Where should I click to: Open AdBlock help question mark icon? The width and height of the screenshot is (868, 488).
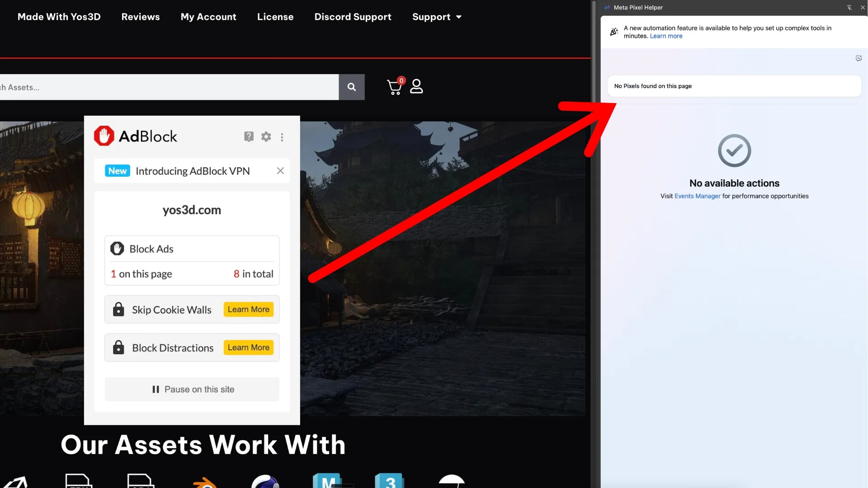[249, 136]
